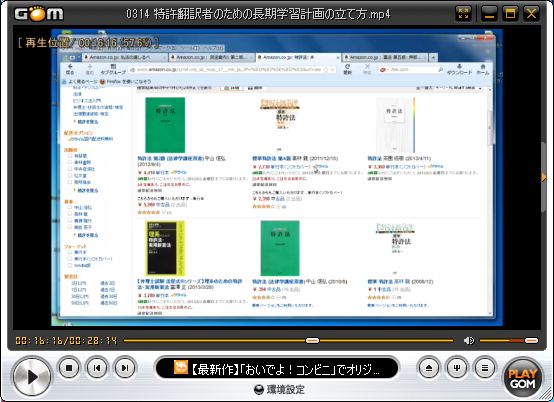
Task: Mute audio using the speaker icon
Action: tap(469, 341)
